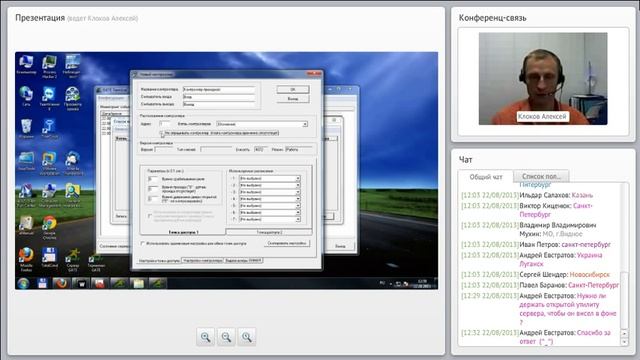Click the red application taskbar icon
This screenshot has height=360, width=640.
pyautogui.click(x=100, y=283)
